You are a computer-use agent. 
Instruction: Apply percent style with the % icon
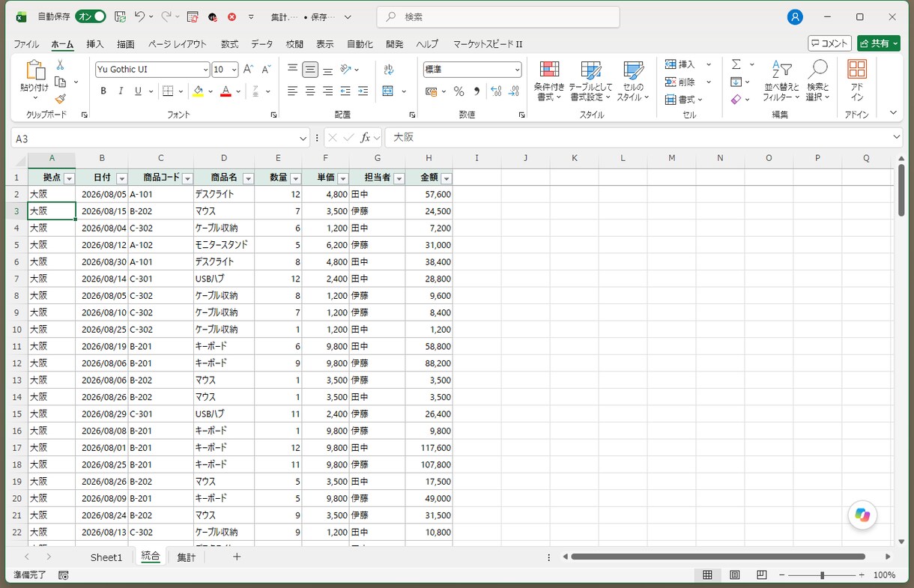pos(458,91)
